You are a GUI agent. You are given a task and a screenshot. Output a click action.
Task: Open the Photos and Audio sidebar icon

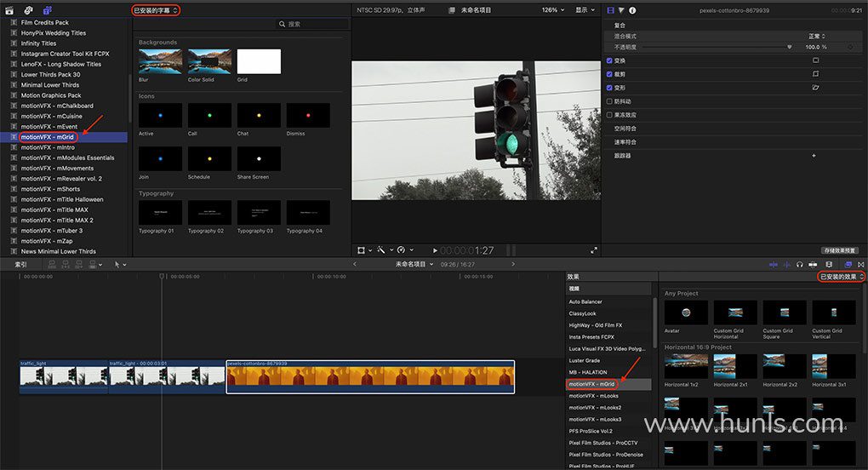point(28,10)
